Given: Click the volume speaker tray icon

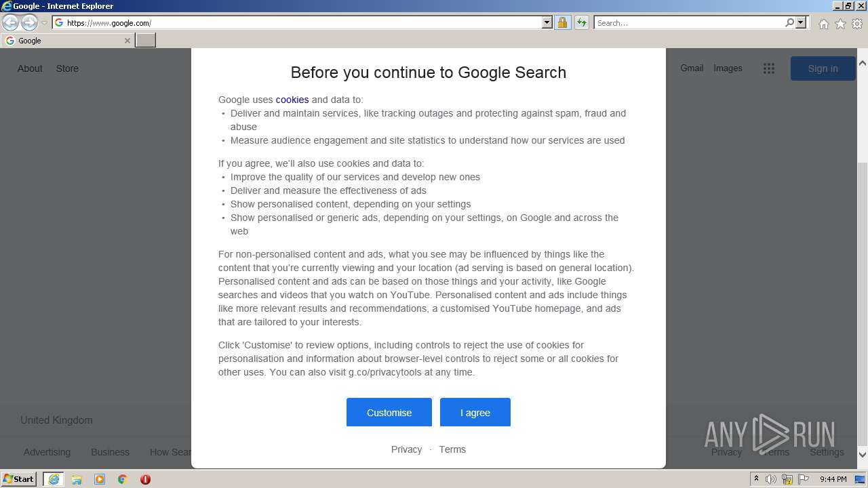Looking at the screenshot, I should click(x=771, y=479).
